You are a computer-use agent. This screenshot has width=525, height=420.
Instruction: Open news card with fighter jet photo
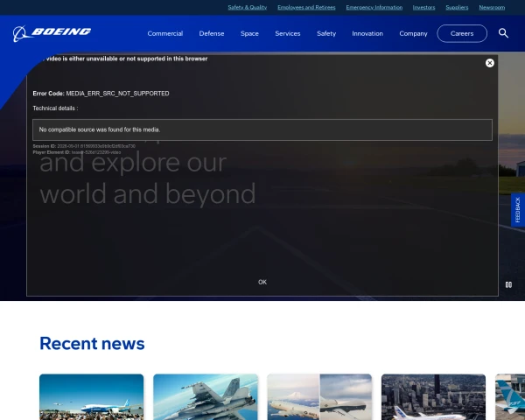click(206, 397)
